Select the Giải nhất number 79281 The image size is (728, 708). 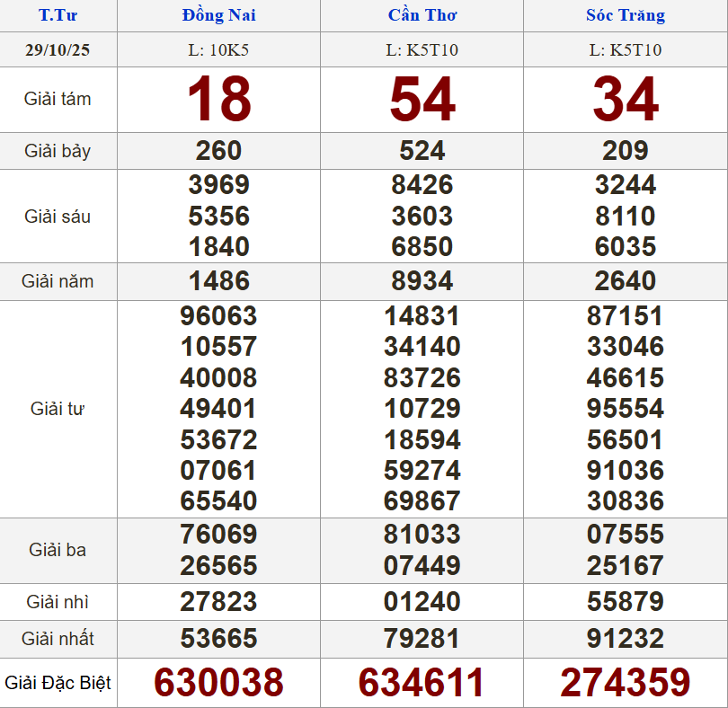422,639
